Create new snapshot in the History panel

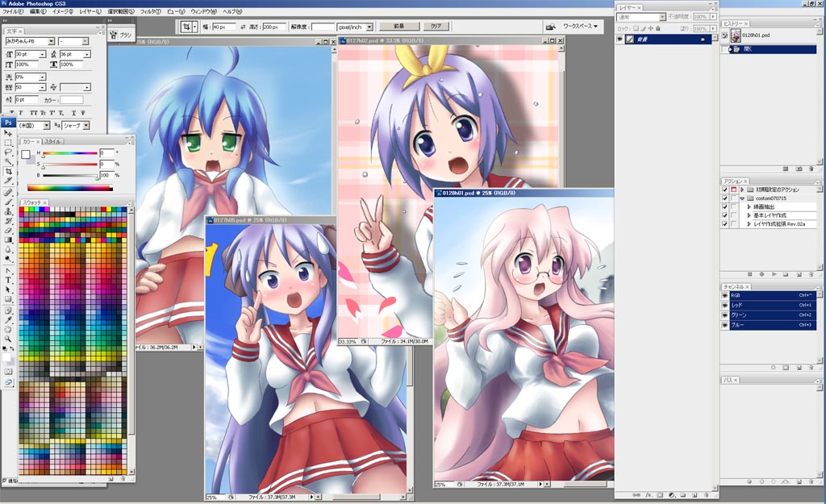coord(799,169)
